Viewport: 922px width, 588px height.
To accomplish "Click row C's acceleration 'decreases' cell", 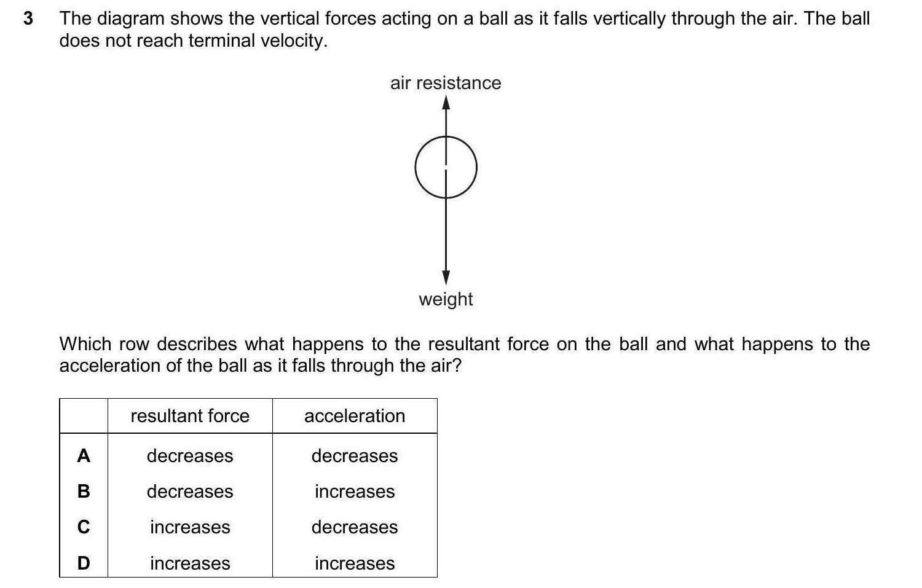I will pyautogui.click(x=355, y=527).
